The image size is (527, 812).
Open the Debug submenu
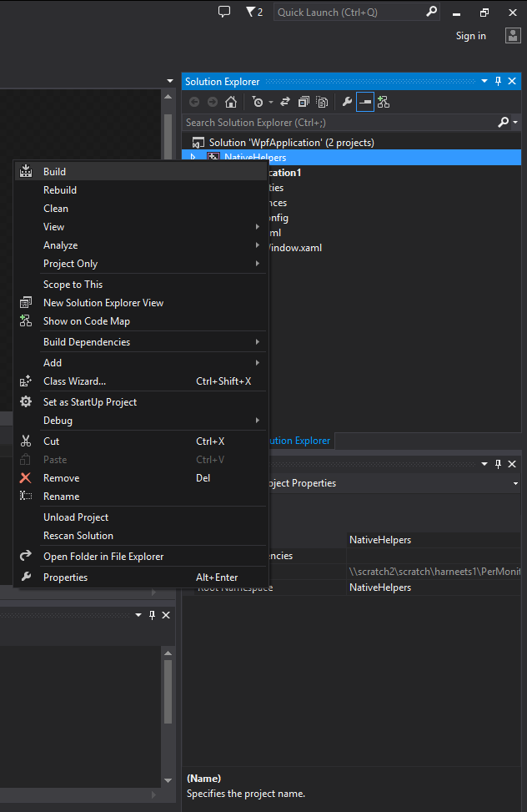[140, 421]
